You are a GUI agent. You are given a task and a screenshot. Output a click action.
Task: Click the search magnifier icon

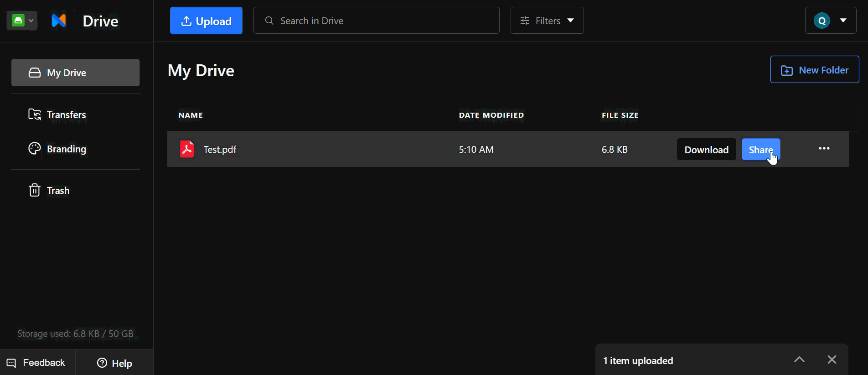click(269, 21)
